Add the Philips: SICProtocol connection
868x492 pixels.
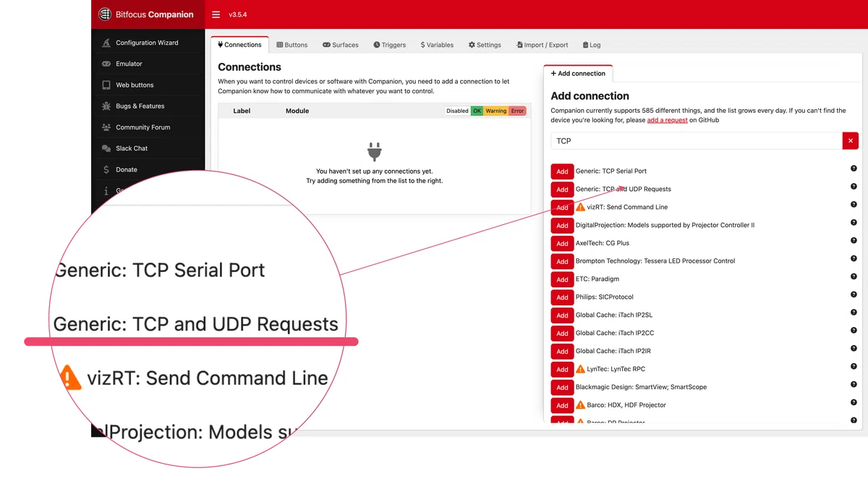[x=562, y=297]
